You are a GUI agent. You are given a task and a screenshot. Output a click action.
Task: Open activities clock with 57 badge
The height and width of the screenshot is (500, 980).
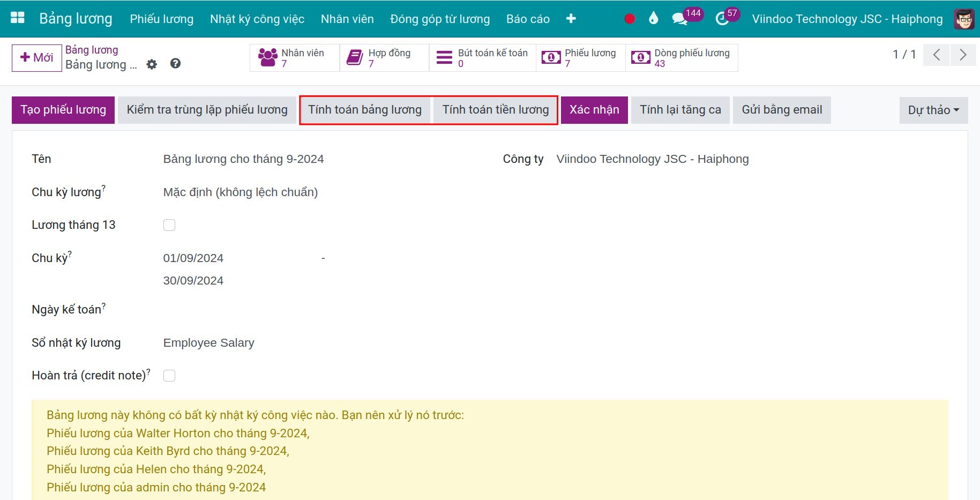[x=727, y=18]
